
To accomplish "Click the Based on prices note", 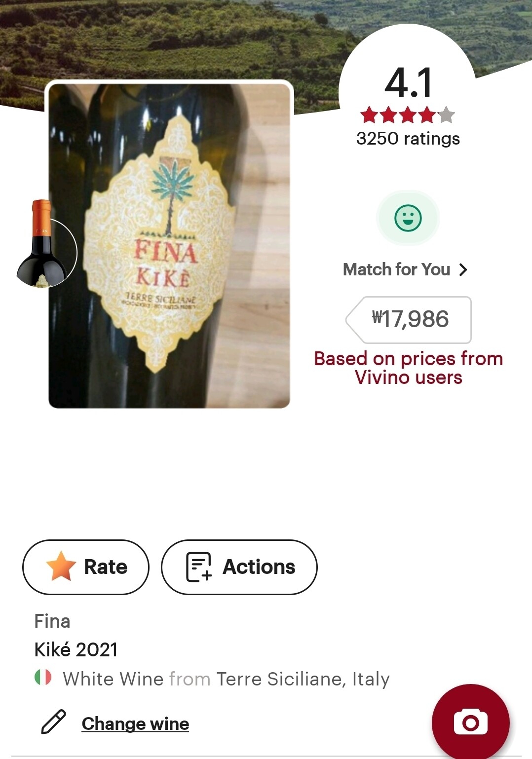I will (409, 368).
